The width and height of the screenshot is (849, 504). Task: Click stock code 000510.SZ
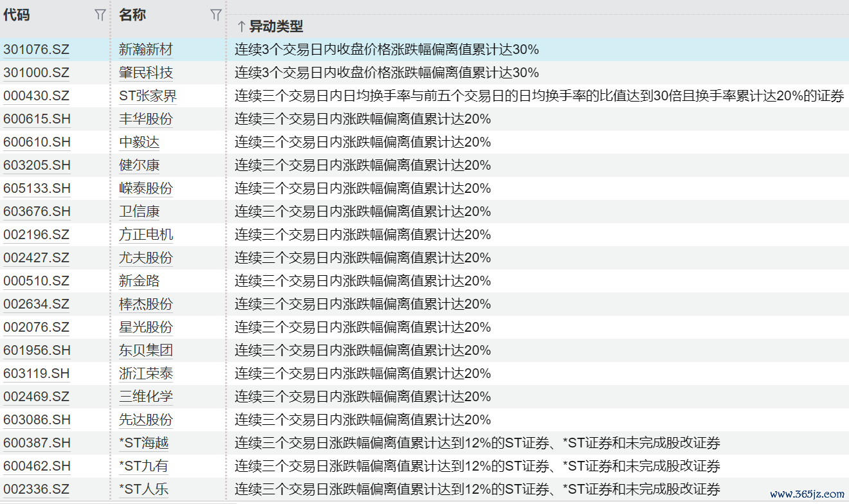[x=37, y=281]
